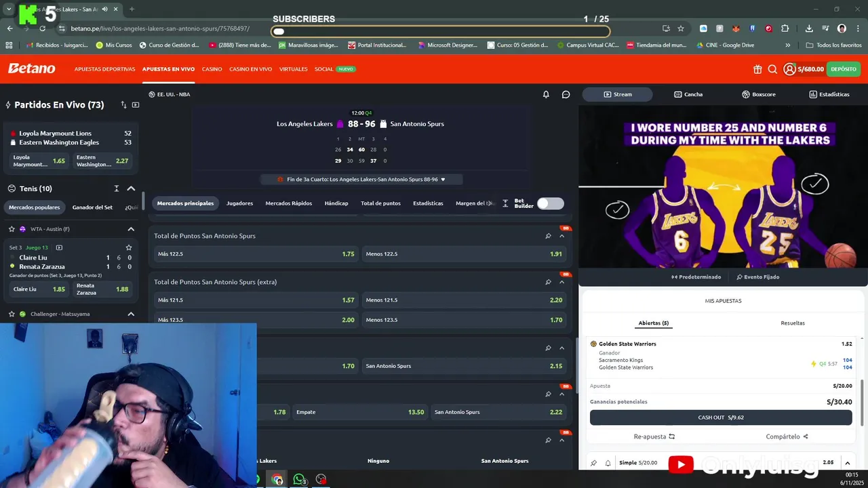Favorite the Claire Liu vs Renata Zarazua match star
This screenshot has height=488, width=868.
tap(129, 247)
